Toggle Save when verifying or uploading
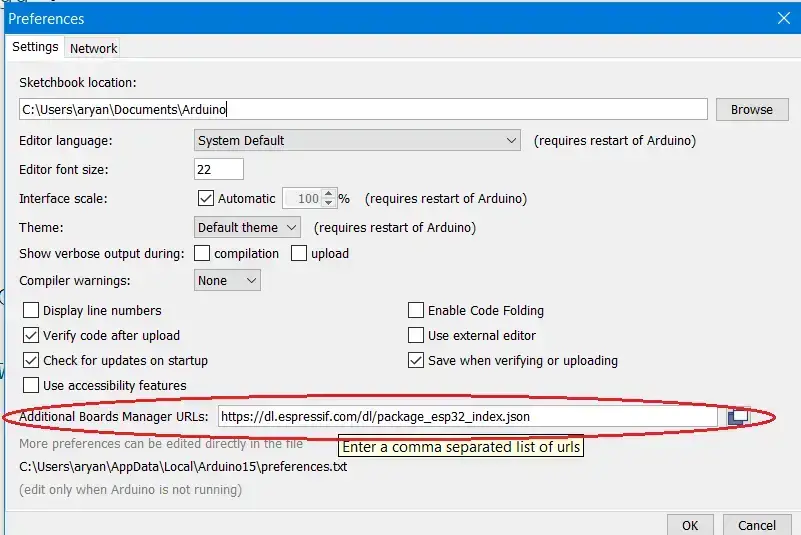The height and width of the screenshot is (535, 801). [416, 360]
